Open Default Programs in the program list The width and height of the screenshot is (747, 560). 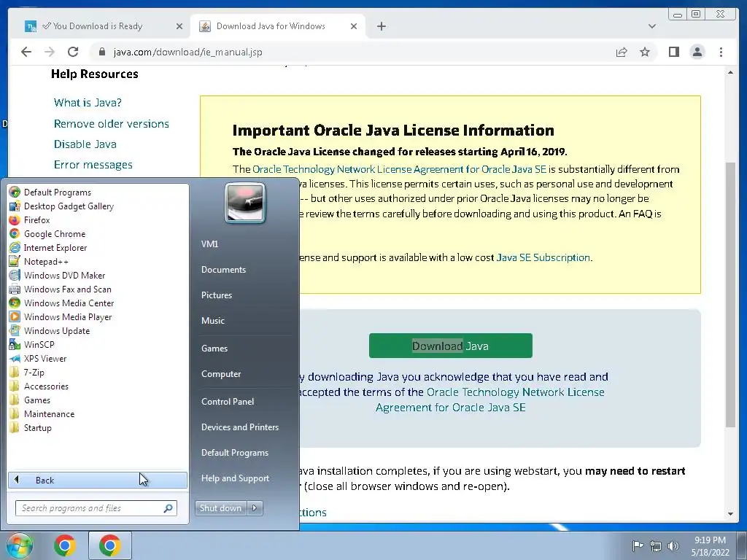pos(57,192)
